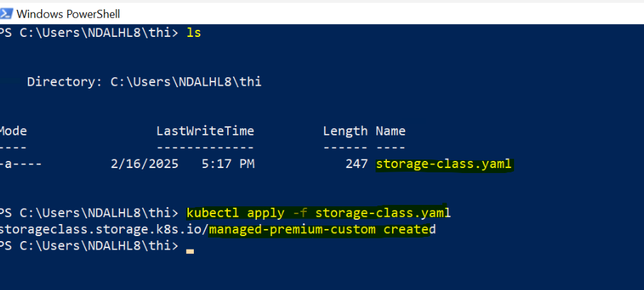Click the ls command on the first prompt

[194, 33]
